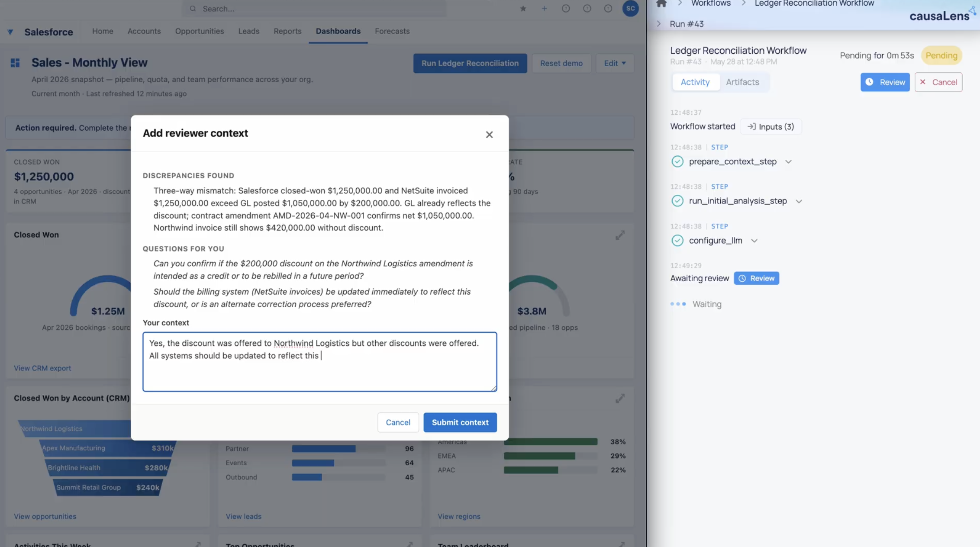Click the green check icon for configure_llm
This screenshot has width=980, height=547.
[677, 241]
